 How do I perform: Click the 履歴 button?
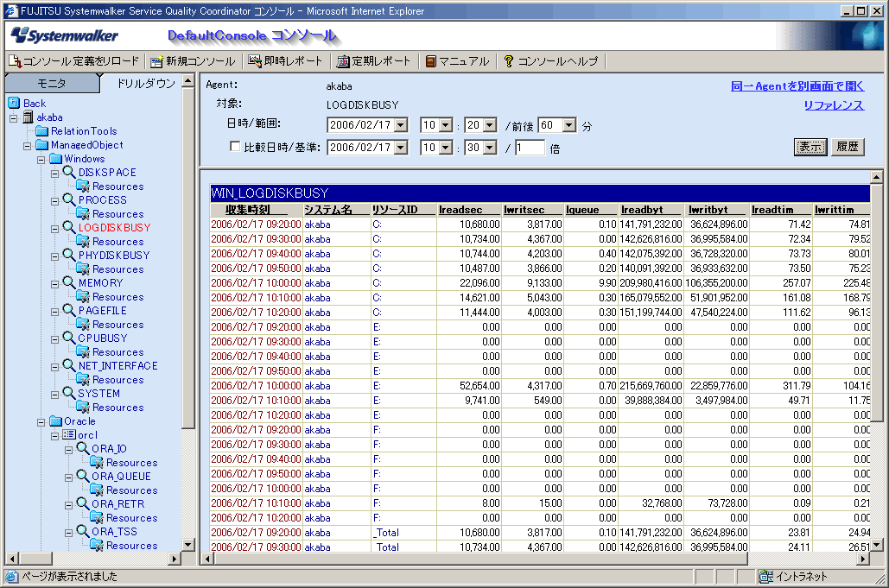click(848, 147)
